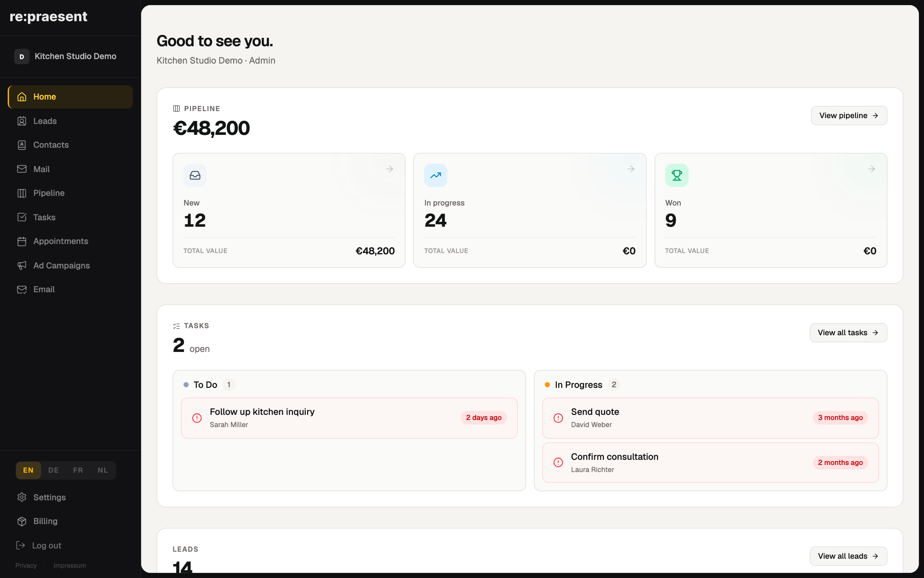Click the Home house icon in sidebar

[22, 97]
